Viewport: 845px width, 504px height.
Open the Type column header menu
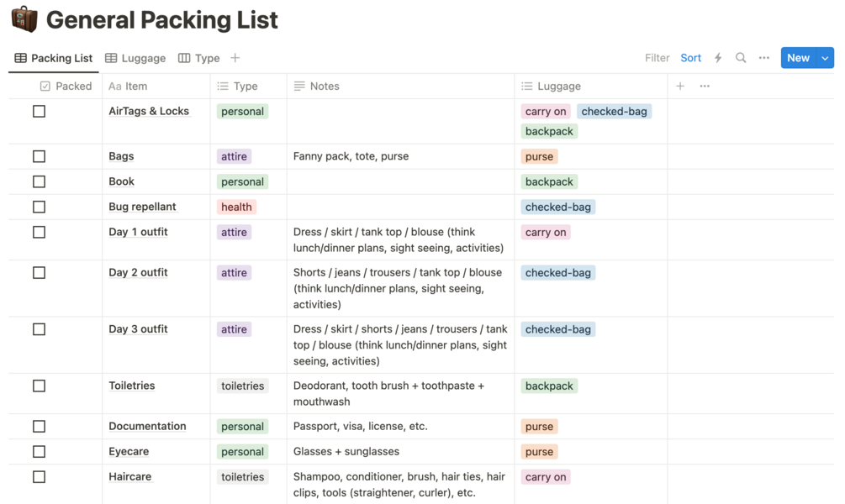pos(245,86)
